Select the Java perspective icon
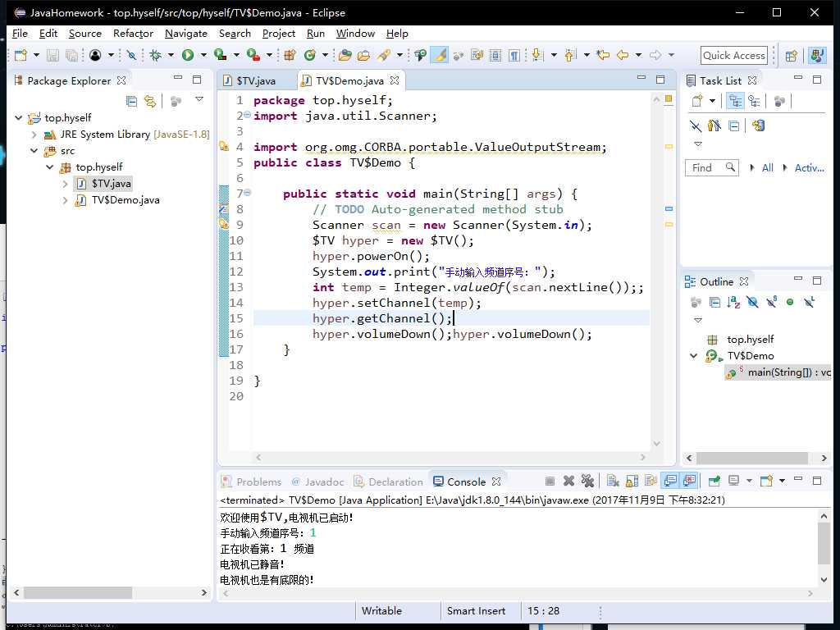Screen dimensions: 840x630 point(816,55)
